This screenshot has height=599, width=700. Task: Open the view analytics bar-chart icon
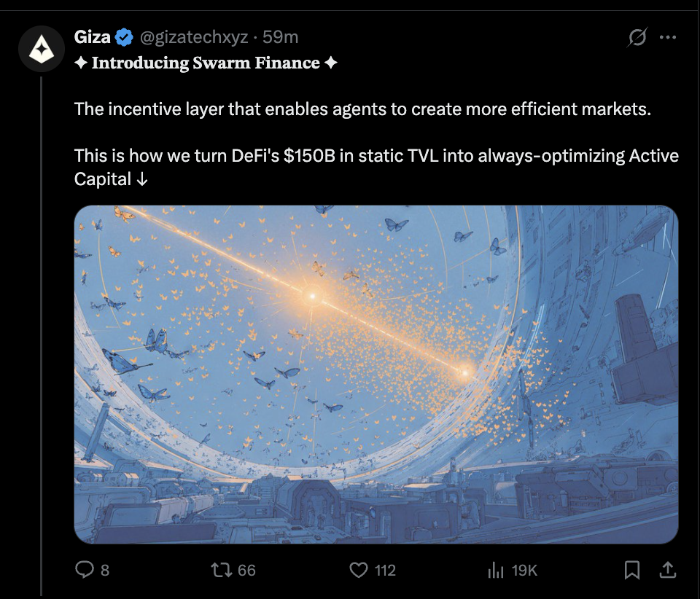(x=496, y=570)
